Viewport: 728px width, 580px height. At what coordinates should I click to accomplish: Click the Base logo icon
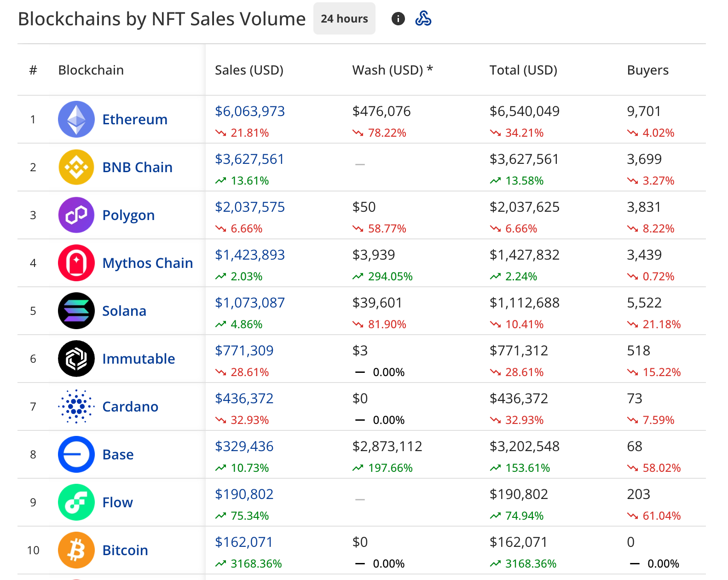click(x=76, y=454)
